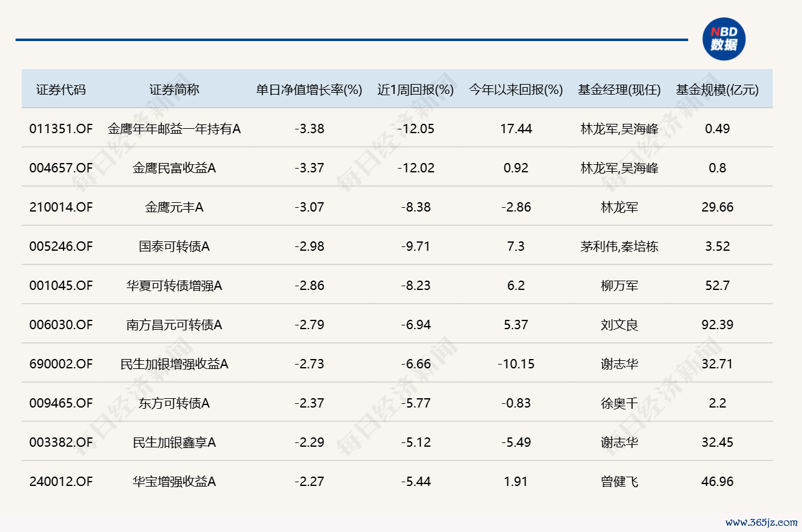Click weekly return value -5.77
Screen dimensions: 802x532
coord(416,403)
